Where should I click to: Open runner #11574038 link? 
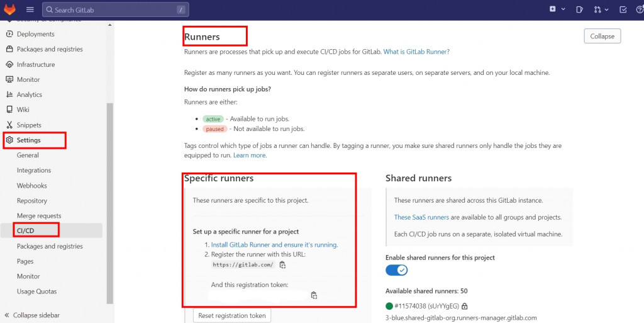click(x=426, y=306)
